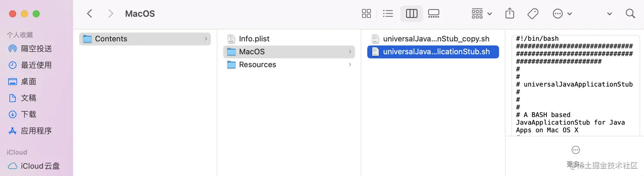This screenshot has height=176, width=644.
Task: Open the group-by options dropdown
Action: (x=482, y=14)
